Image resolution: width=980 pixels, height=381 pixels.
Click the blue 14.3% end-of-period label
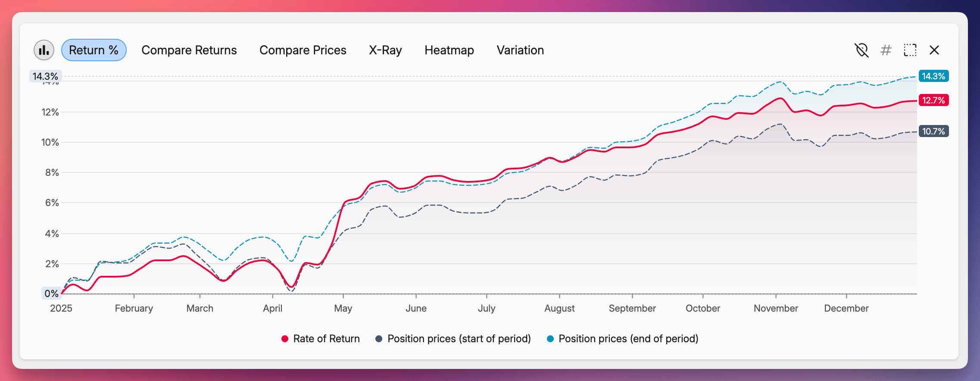tap(933, 76)
